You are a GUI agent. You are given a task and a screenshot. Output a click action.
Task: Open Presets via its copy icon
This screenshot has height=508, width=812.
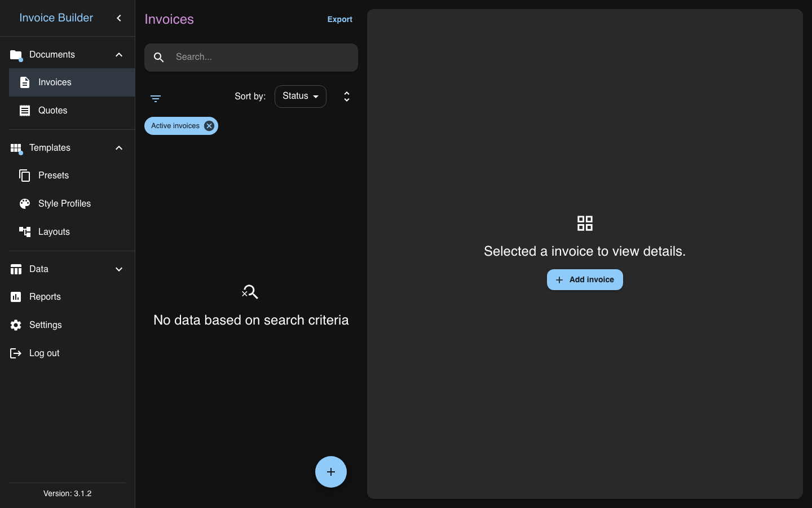pyautogui.click(x=25, y=176)
